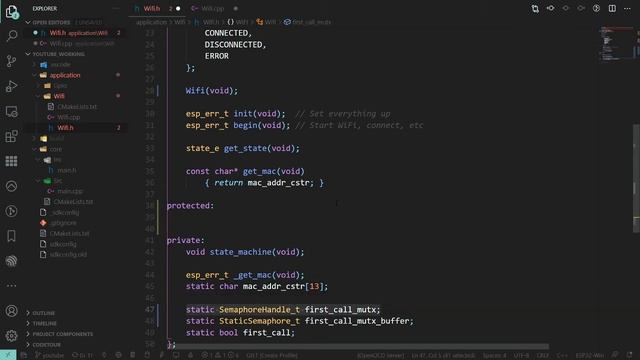640x360 pixels.
Task: Open CMakeLists.txt inside the Wifi folder
Action: (x=77, y=107)
